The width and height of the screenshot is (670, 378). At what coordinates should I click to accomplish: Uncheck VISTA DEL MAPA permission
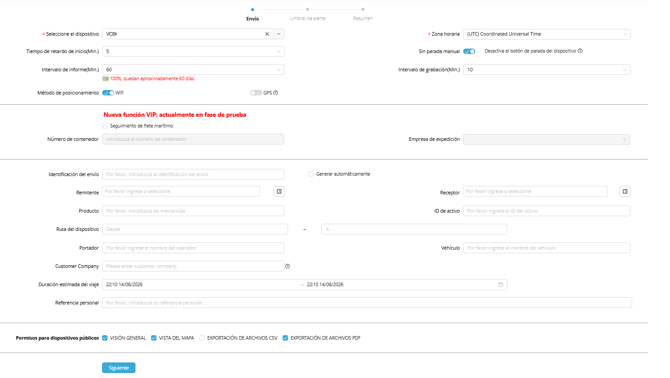coord(154,338)
